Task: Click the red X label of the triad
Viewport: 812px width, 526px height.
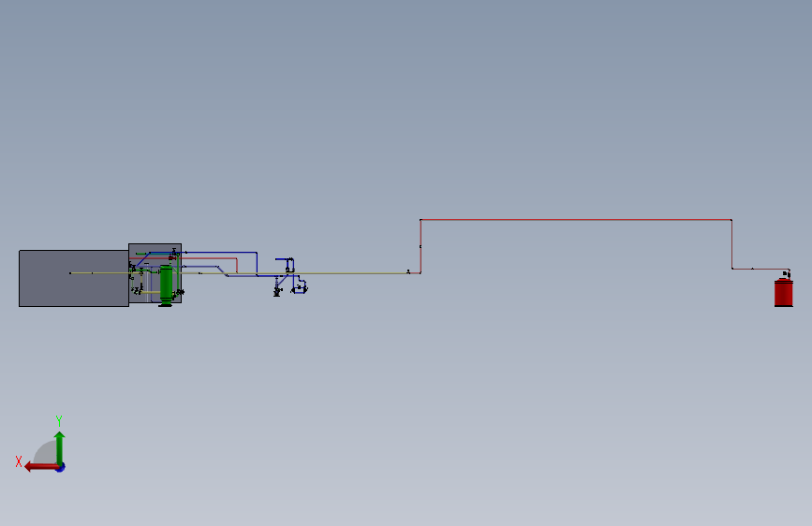Action: [19, 461]
